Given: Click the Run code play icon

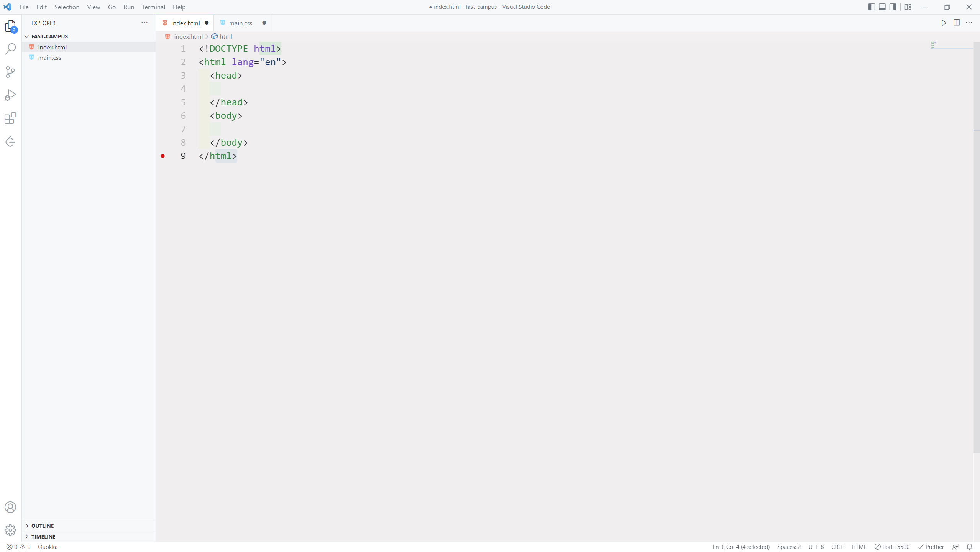Looking at the screenshot, I should pos(944,23).
